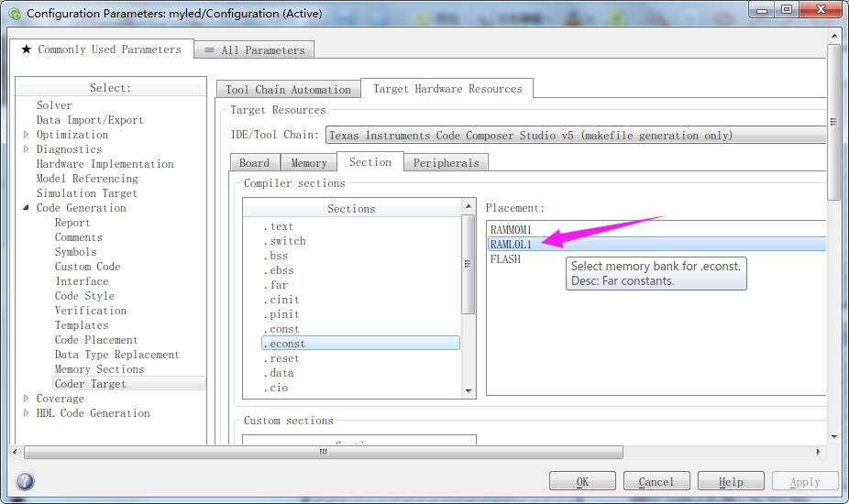Viewport: 849px width, 504px height.
Task: Click the dialog vertical scroll down arrow
Action: 833,436
